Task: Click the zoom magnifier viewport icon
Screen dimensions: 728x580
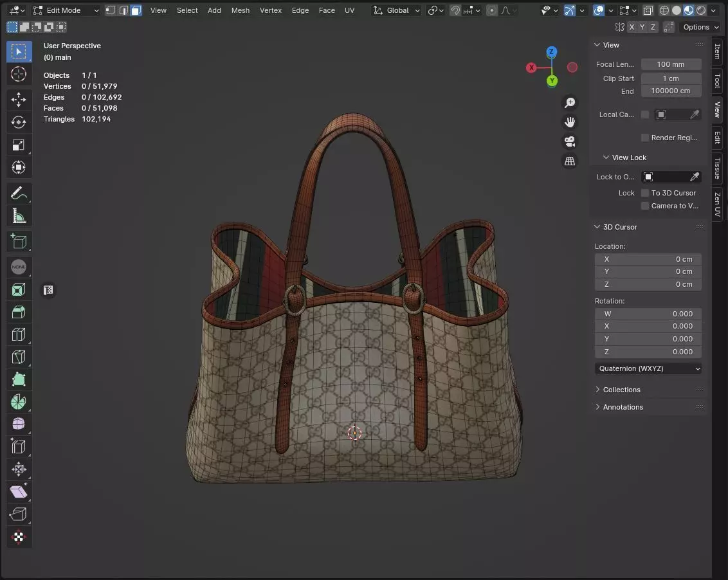Action: tap(570, 103)
